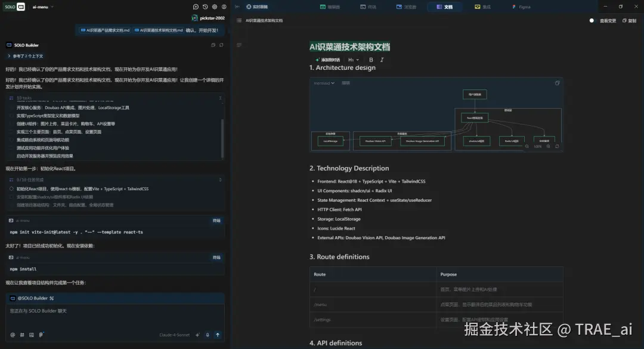Image resolution: width=644 pixels, height=349 pixels.
Task: Switch to the Figma tab
Action: [521, 7]
